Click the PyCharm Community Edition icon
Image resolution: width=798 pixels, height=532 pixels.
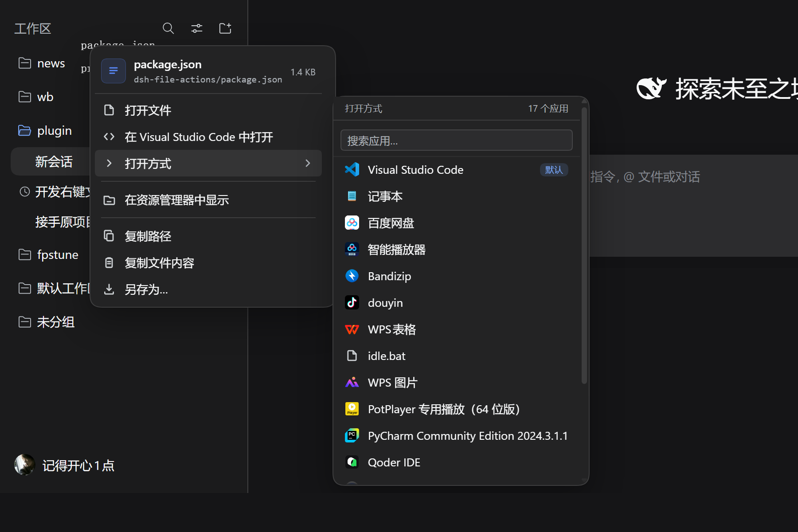point(352,435)
